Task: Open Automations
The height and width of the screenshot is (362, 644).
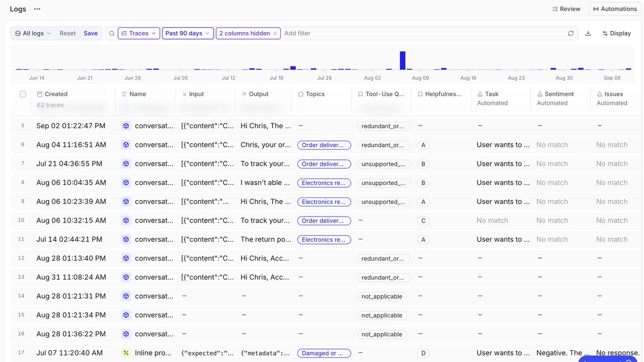Action: tap(614, 9)
